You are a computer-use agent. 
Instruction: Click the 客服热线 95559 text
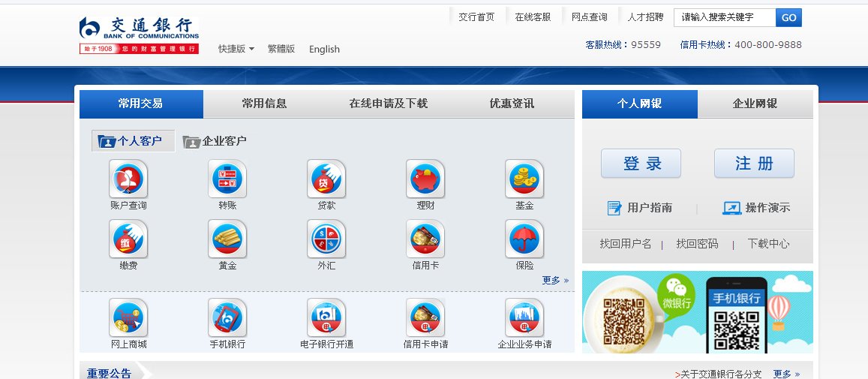(623, 45)
